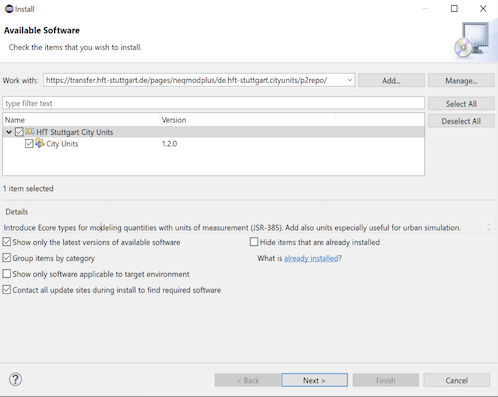498x397 pixels.
Task: Cancel the install dialog
Action: pos(457,380)
